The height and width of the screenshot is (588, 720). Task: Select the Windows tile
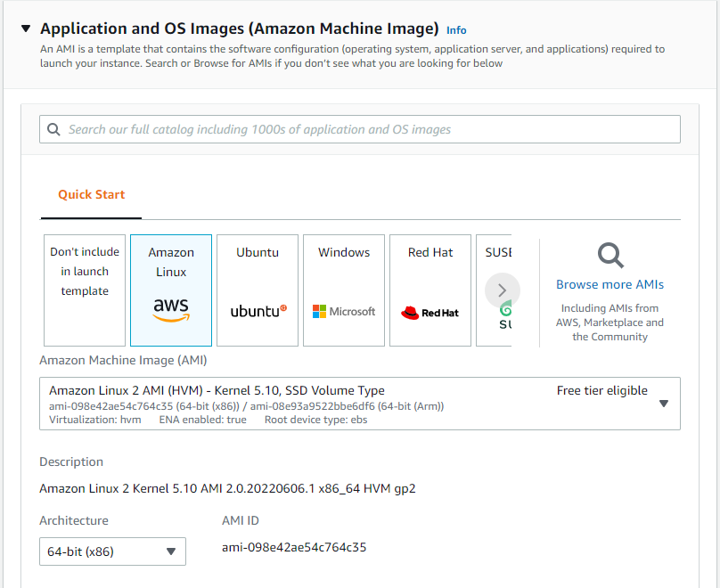pos(343,290)
